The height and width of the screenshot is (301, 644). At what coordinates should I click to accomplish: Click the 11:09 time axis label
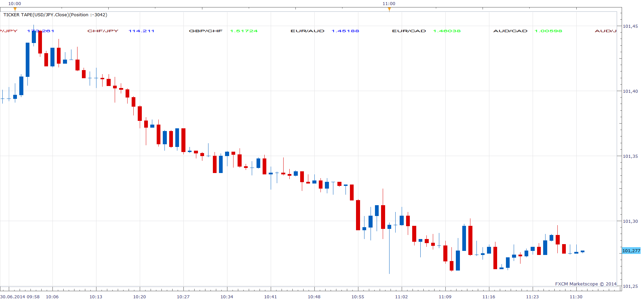coord(445,297)
